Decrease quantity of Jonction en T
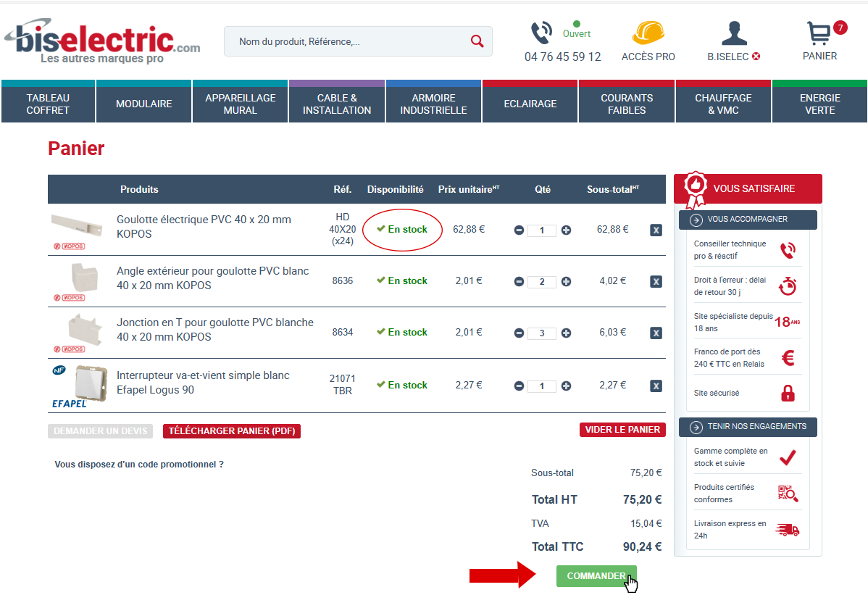The width and height of the screenshot is (868, 595). tap(519, 333)
